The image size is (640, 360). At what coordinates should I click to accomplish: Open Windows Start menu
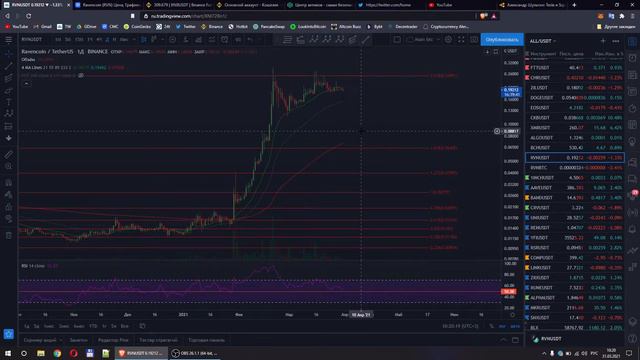coord(8,353)
